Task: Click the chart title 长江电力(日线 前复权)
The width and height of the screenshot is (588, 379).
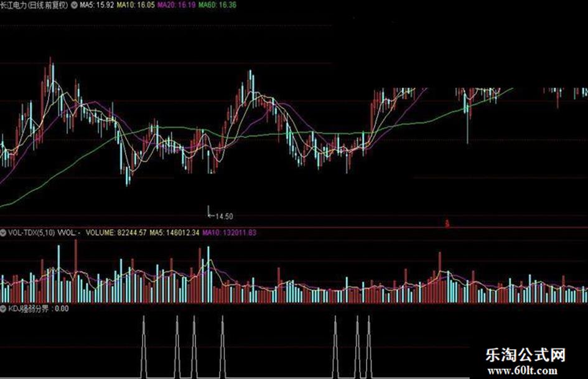Action: 34,5
